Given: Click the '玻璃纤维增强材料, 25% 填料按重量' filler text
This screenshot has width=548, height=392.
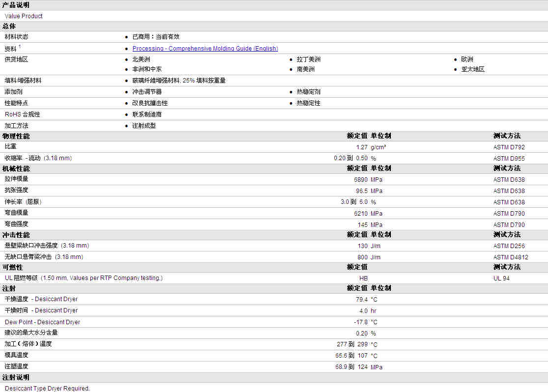Looking at the screenshot, I should 179,81.
